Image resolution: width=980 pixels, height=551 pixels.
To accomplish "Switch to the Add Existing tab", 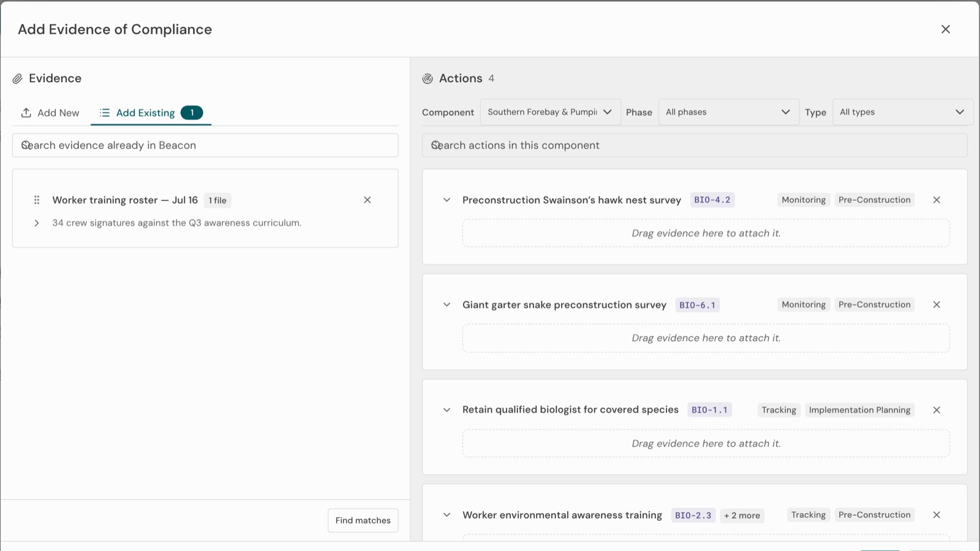I will 151,113.
